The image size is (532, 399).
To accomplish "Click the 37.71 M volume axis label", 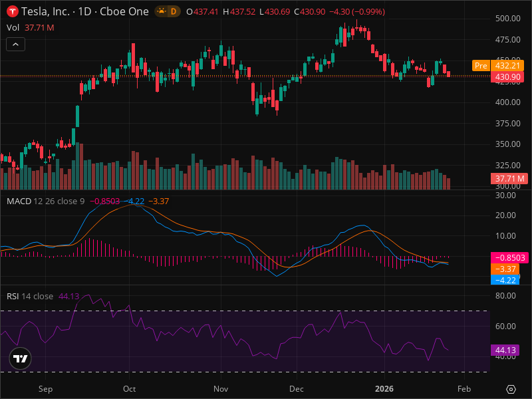I will [x=509, y=178].
